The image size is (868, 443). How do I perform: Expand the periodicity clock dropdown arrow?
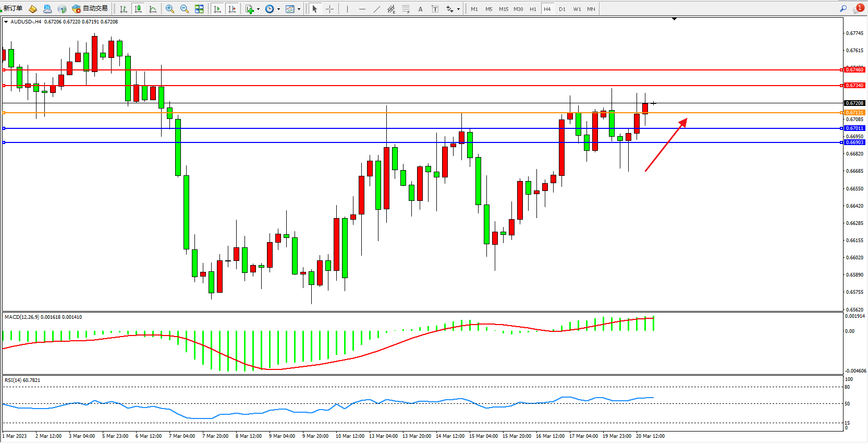tap(278, 9)
